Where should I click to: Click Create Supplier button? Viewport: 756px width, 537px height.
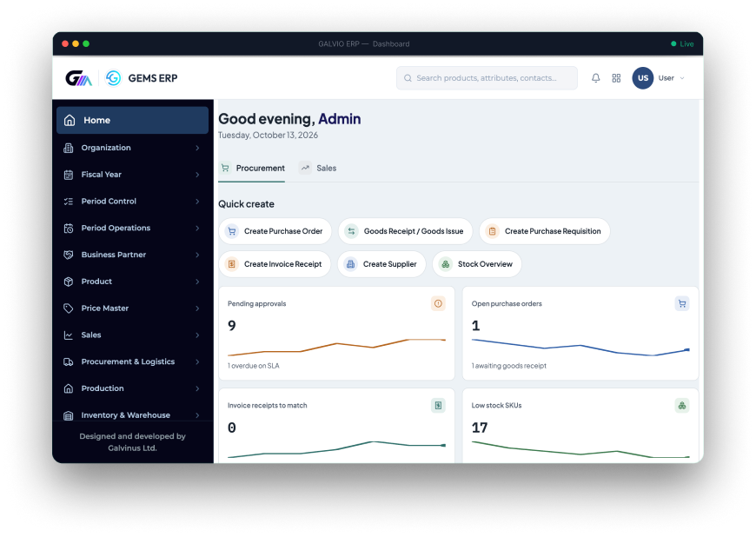(x=381, y=264)
